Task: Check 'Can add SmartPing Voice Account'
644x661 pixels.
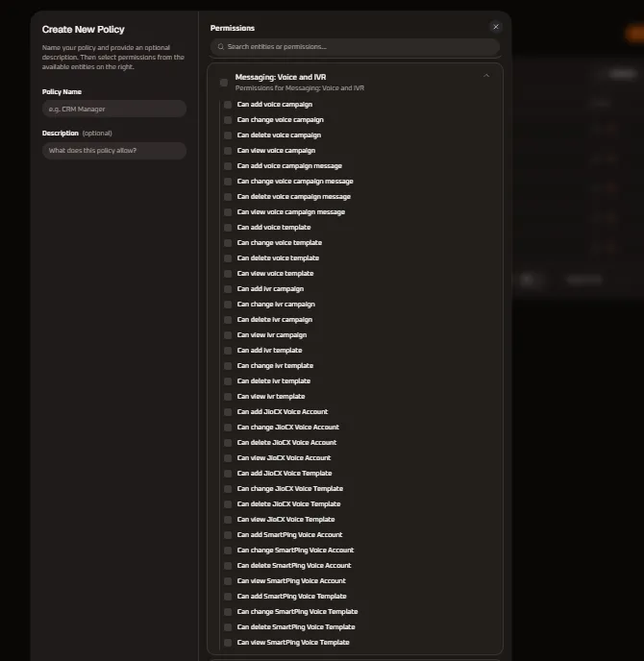Action: coord(228,535)
